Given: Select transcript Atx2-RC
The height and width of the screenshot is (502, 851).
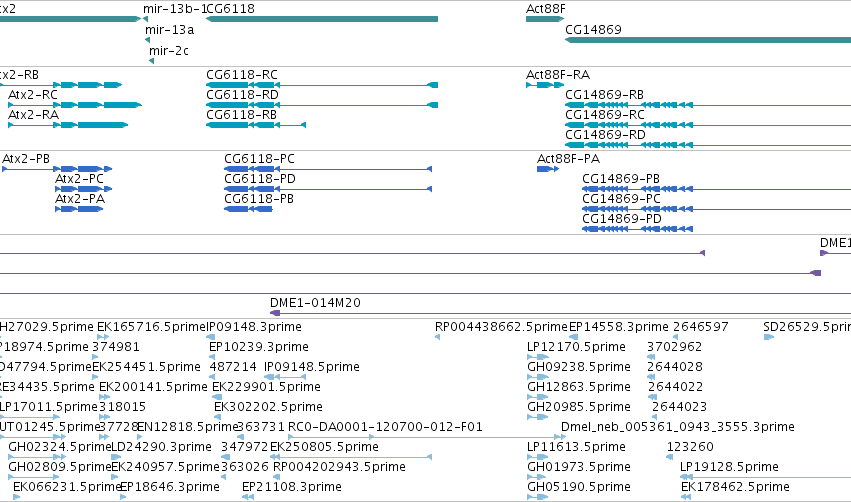Looking at the screenshot, I should (75, 105).
